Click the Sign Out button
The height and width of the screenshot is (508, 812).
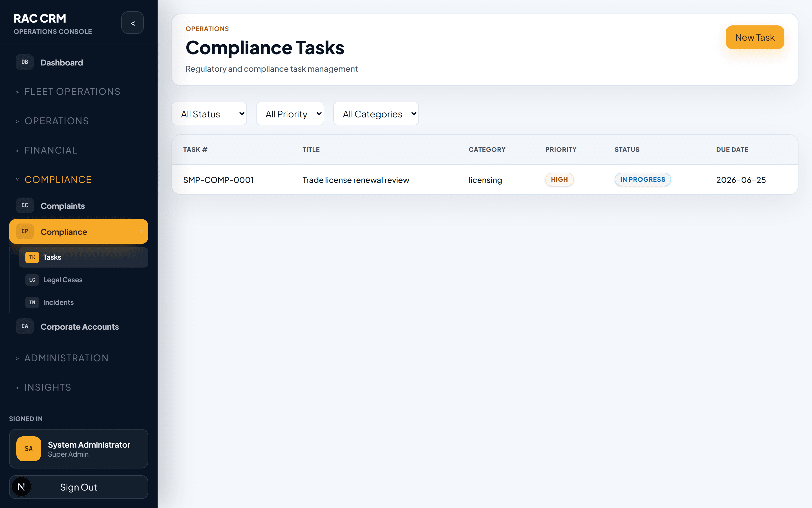tap(78, 487)
